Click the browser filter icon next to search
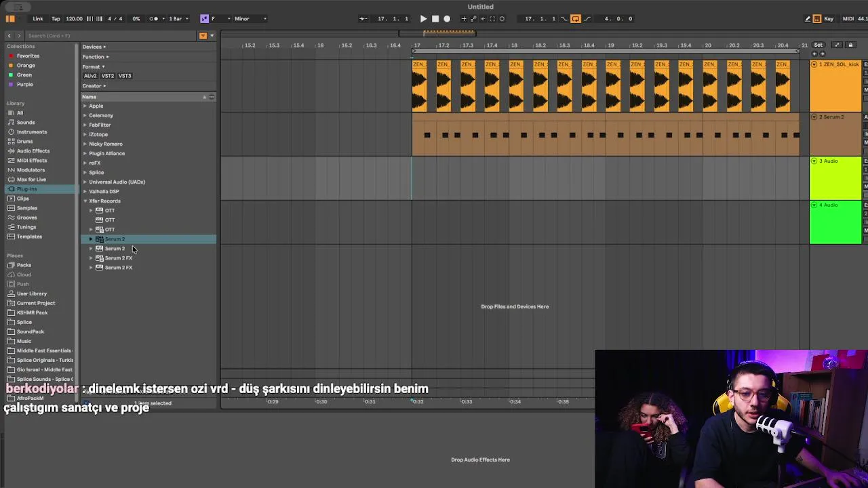The image size is (868, 488). point(203,35)
